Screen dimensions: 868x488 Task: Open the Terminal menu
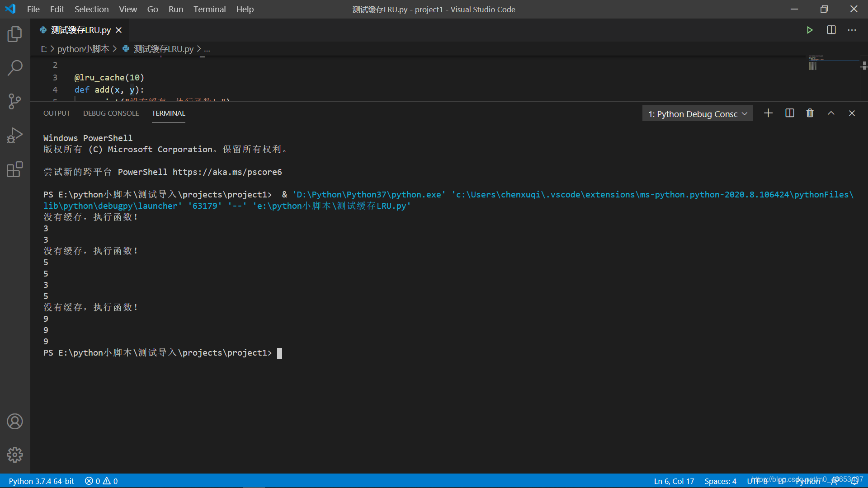click(x=209, y=9)
